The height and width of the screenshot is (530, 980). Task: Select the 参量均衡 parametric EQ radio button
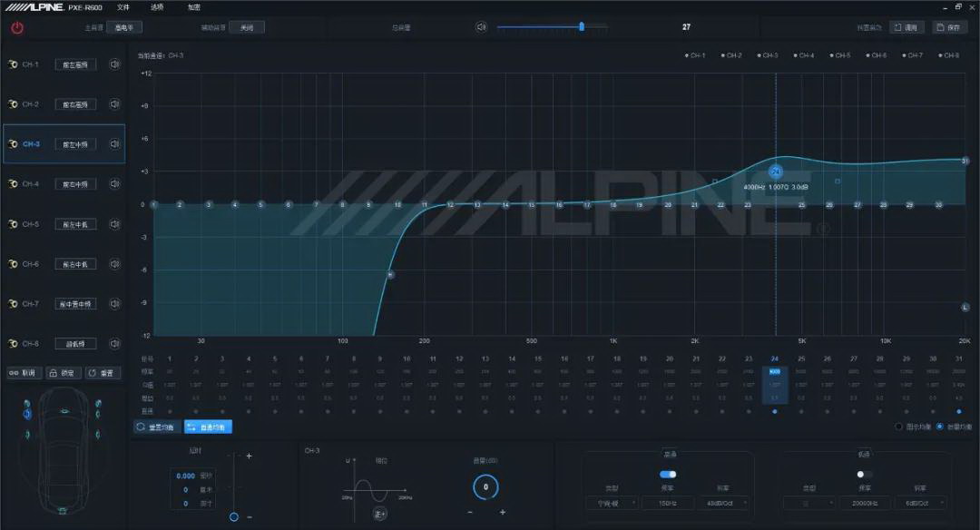pyautogui.click(x=939, y=427)
